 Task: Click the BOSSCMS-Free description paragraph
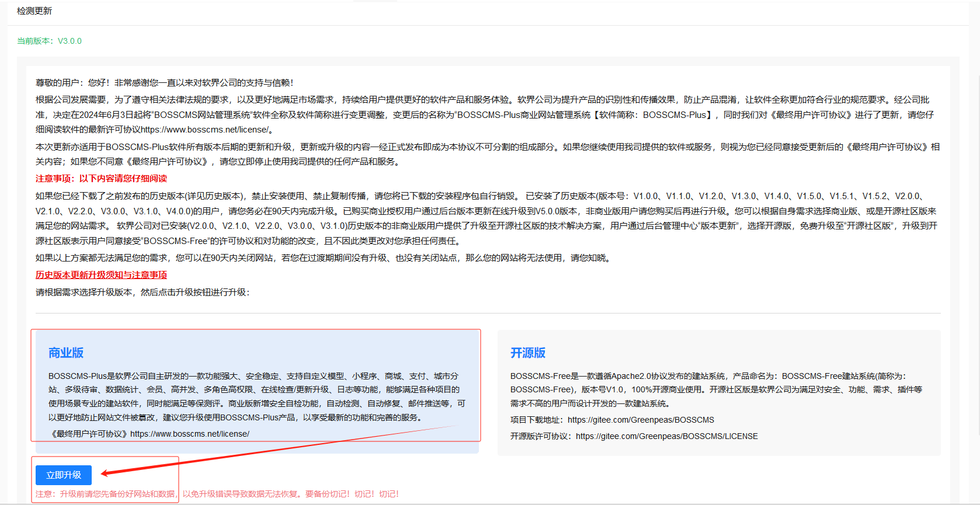pos(715,389)
